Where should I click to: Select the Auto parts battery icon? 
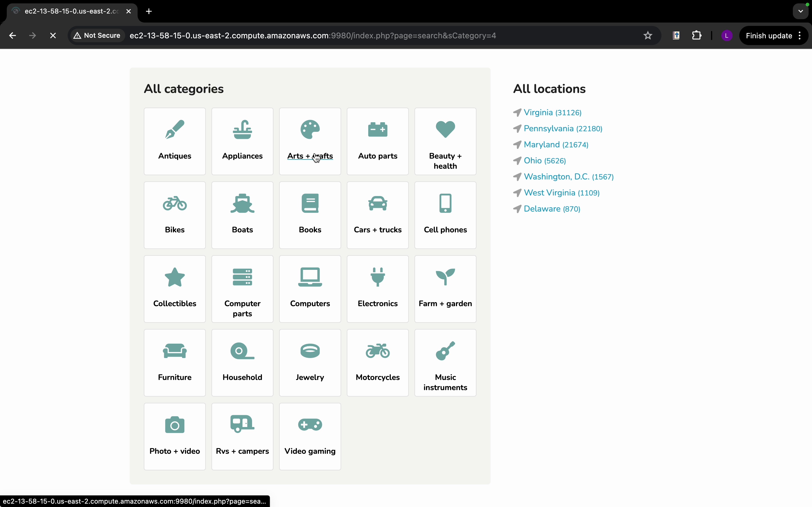coord(378,130)
